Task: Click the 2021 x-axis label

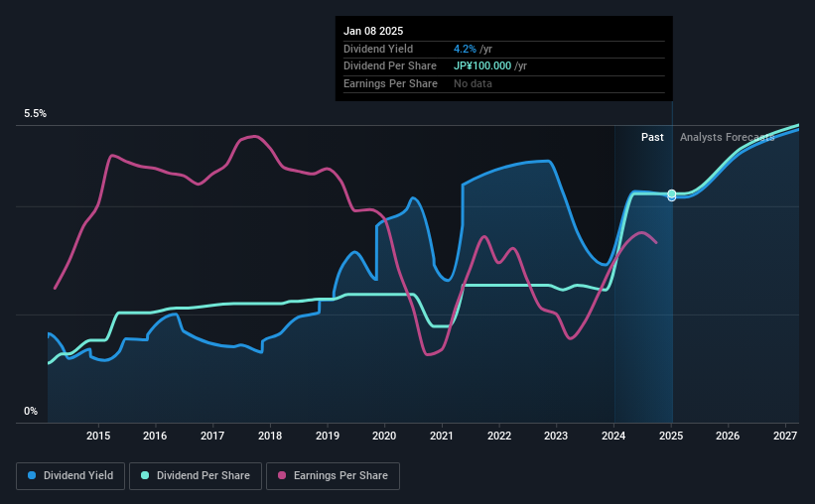Action: tap(442, 436)
